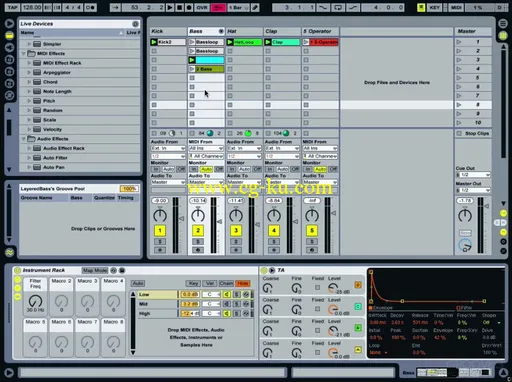Enable the KEY map mode switch
512x382 pixels.
tap(435, 7)
